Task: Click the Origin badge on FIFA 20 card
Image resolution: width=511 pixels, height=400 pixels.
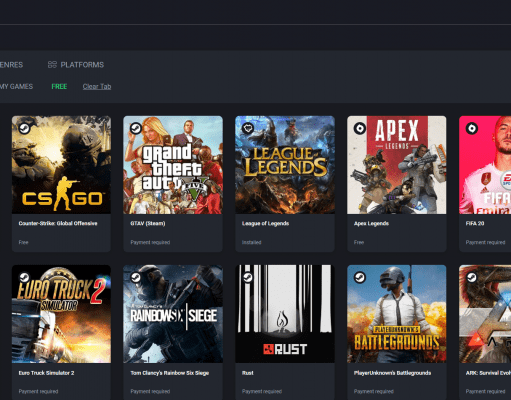Action: point(472,128)
